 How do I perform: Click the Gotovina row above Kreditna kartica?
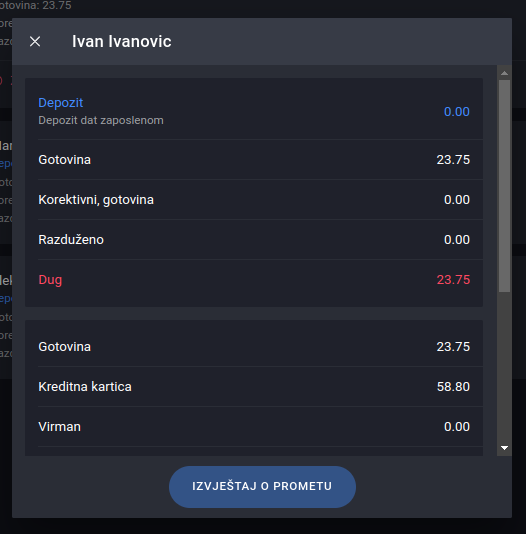coord(254,347)
